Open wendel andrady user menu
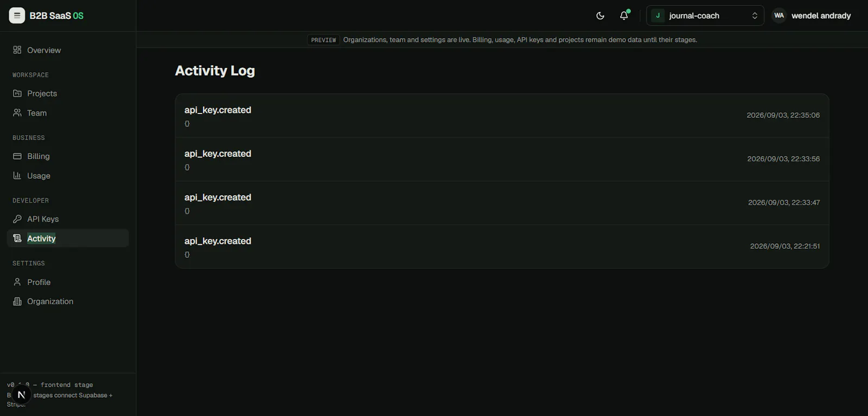The image size is (868, 416). tap(812, 16)
